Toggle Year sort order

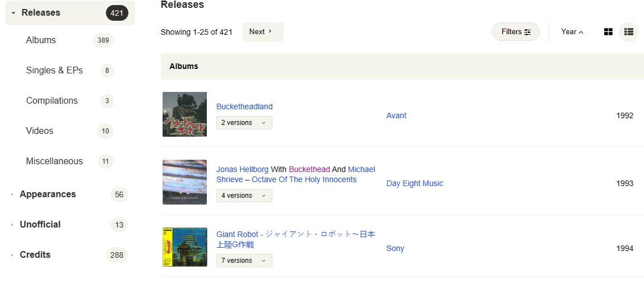click(x=572, y=32)
